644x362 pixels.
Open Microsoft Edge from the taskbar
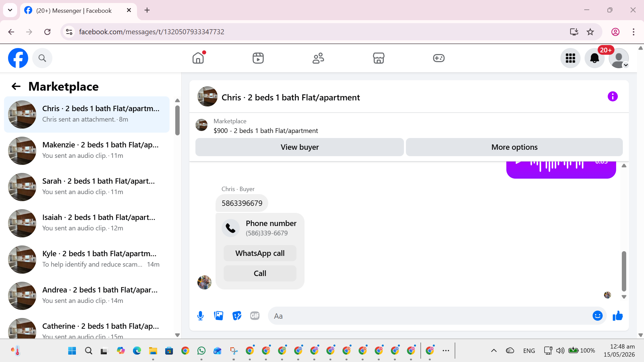click(x=137, y=351)
